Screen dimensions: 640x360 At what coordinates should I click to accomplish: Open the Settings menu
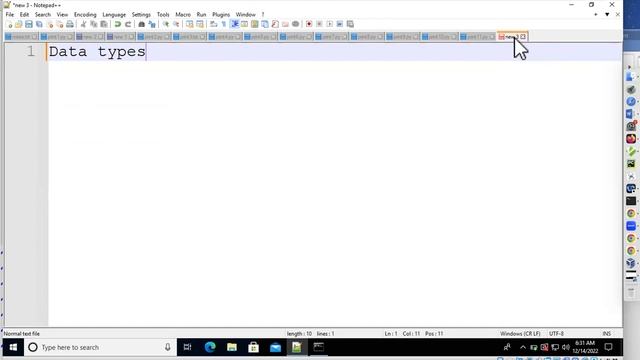click(141, 14)
